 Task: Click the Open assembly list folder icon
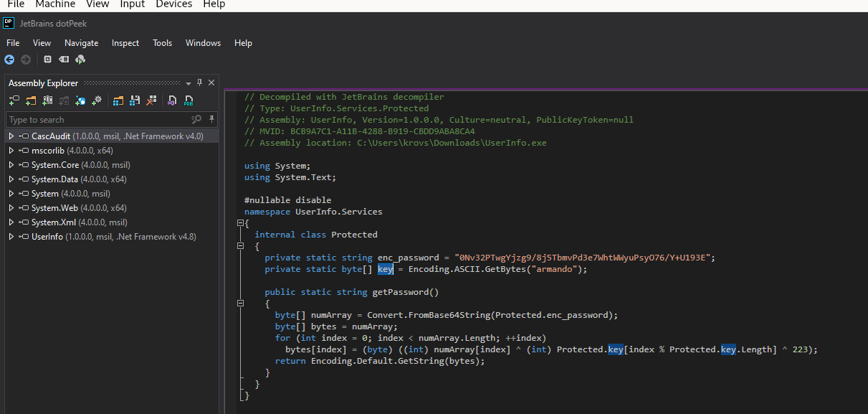pyautogui.click(x=118, y=100)
